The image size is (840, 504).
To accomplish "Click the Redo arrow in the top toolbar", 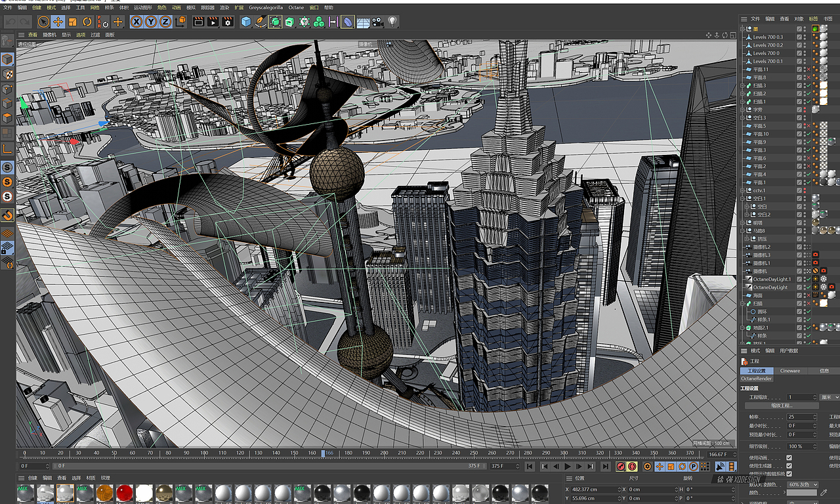I will 26,22.
